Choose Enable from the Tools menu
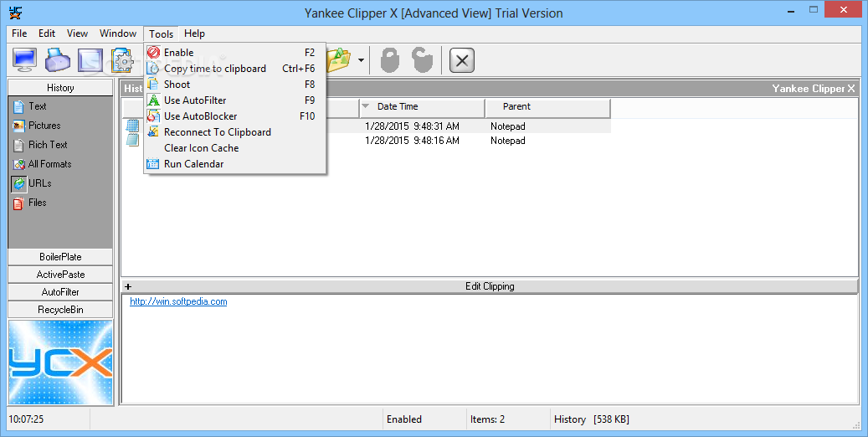This screenshot has width=868, height=437. point(234,53)
